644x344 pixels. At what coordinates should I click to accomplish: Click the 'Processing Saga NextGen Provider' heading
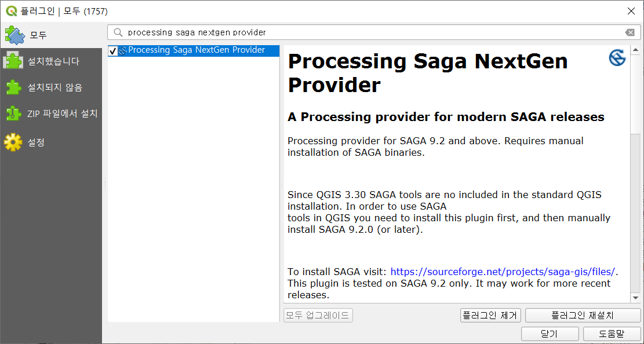(x=428, y=73)
